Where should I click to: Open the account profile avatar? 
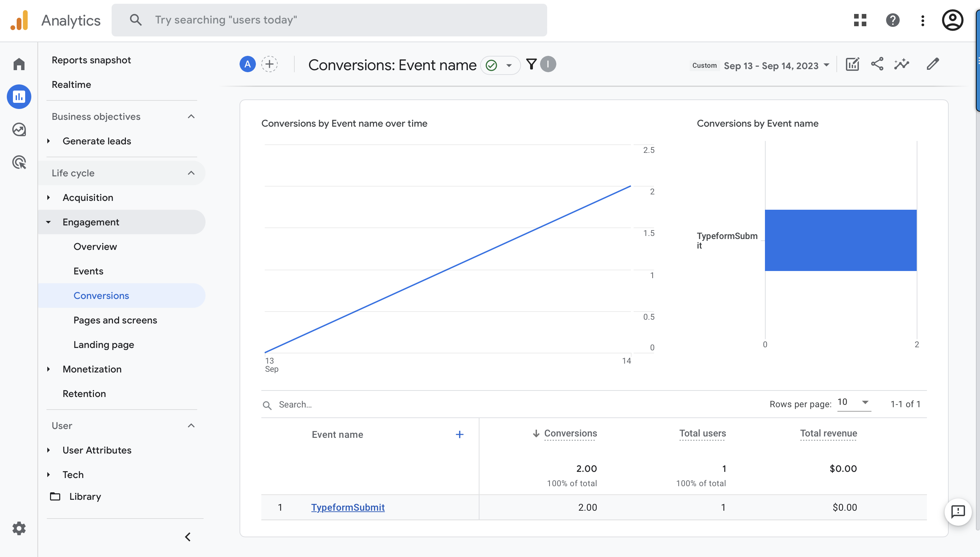coord(952,20)
